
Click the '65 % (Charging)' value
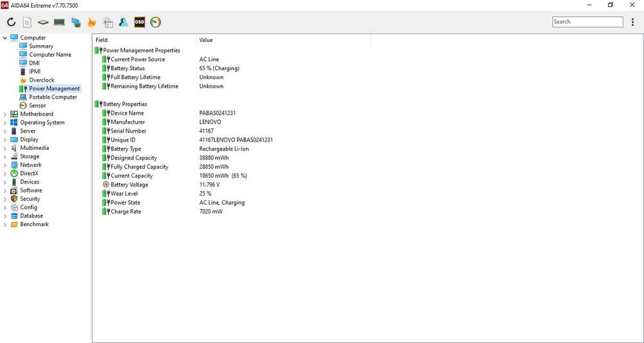pyautogui.click(x=220, y=68)
